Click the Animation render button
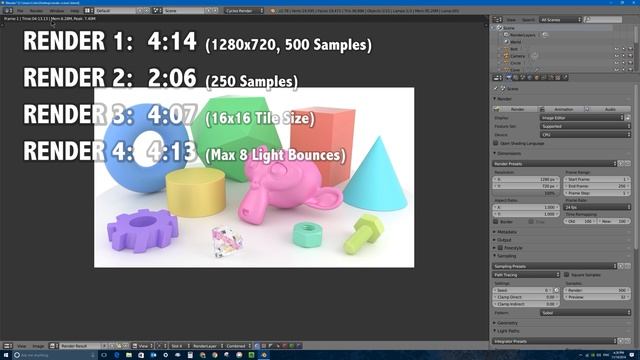 [561, 109]
